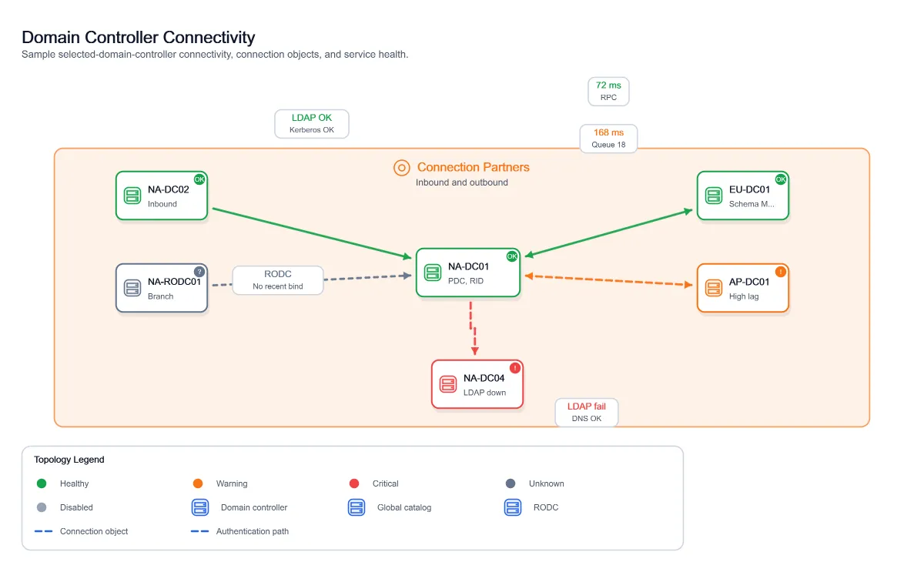Viewport: 924px width, 572px height.
Task: Click the RODC No recent bind label
Action: [278, 280]
